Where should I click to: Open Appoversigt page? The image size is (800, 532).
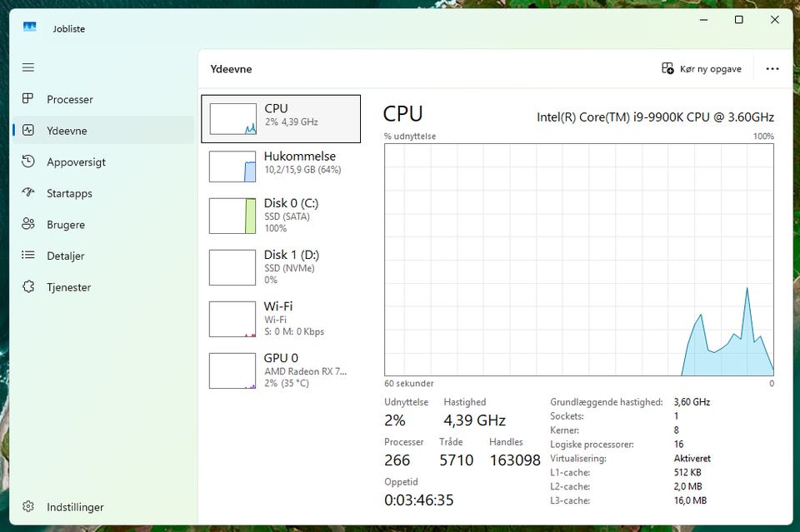[103, 162]
